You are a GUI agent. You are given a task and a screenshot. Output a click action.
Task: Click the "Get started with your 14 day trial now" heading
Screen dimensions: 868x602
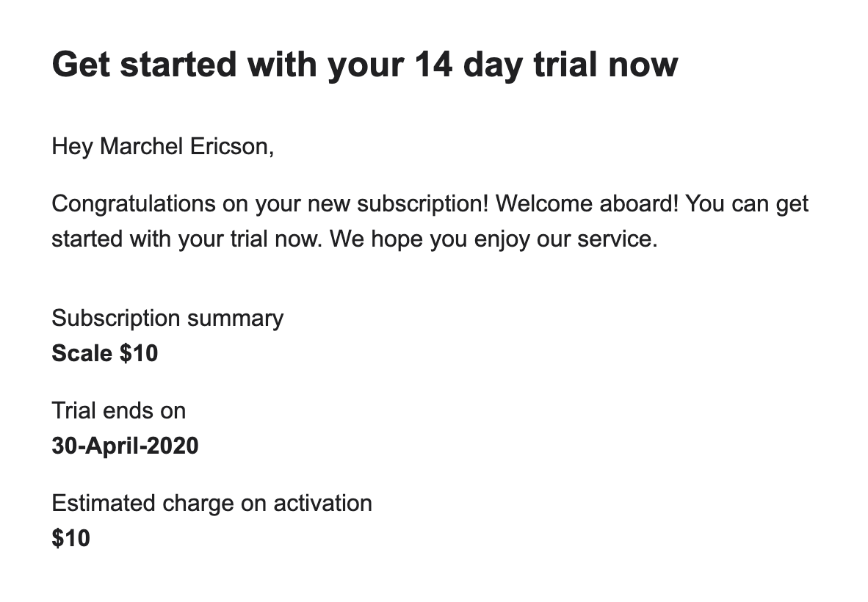point(364,65)
